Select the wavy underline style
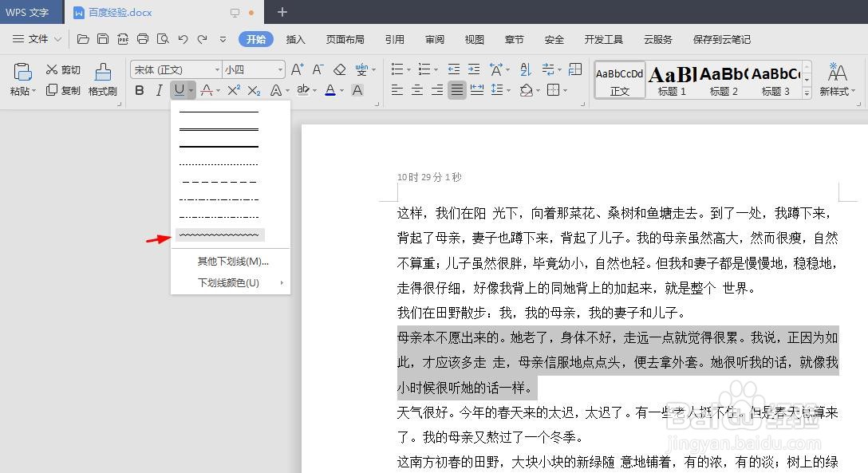 [x=219, y=234]
